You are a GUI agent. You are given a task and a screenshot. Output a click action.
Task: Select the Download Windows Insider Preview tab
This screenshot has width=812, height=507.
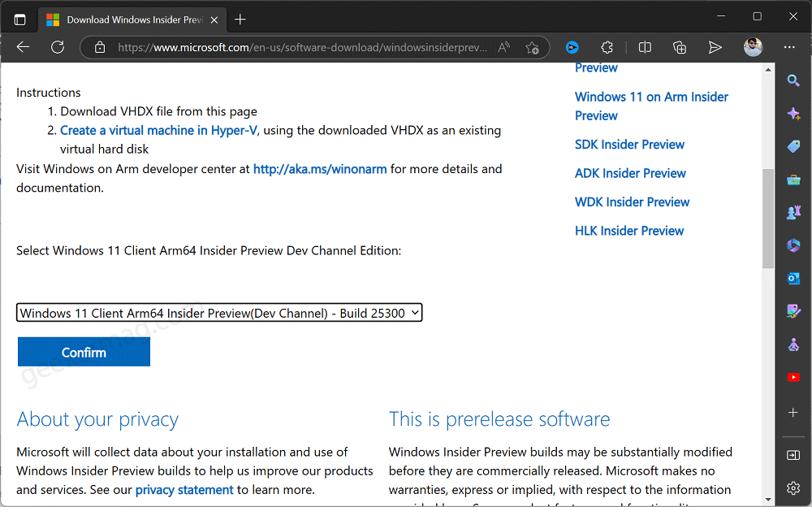(134, 19)
